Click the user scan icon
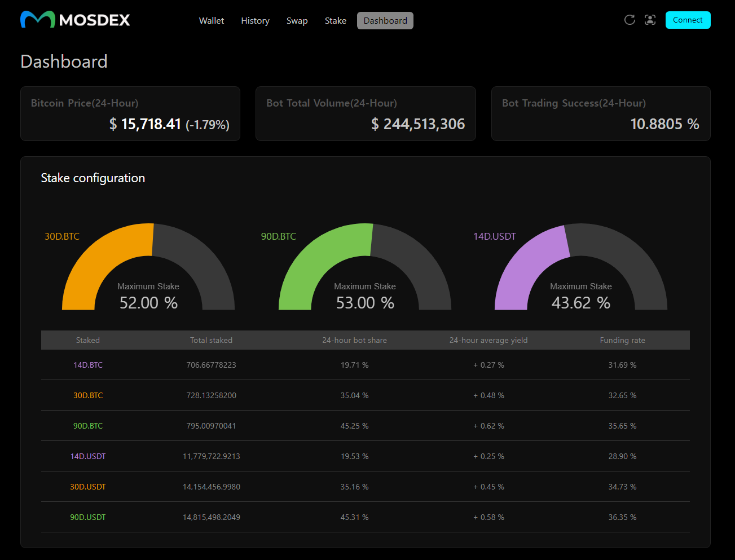 tap(650, 20)
